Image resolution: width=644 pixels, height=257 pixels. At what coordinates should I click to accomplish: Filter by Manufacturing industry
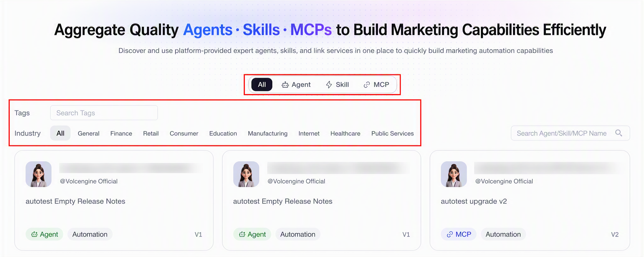click(x=267, y=133)
